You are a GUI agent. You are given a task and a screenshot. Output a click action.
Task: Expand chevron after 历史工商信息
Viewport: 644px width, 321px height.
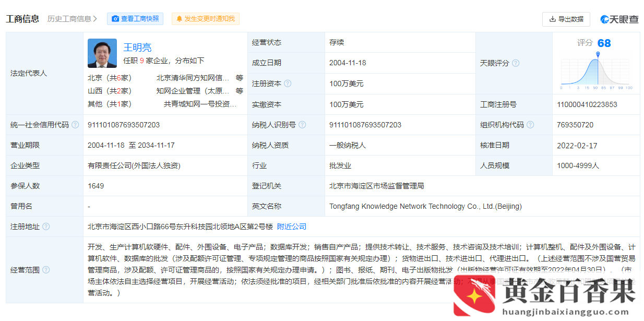tap(95, 19)
